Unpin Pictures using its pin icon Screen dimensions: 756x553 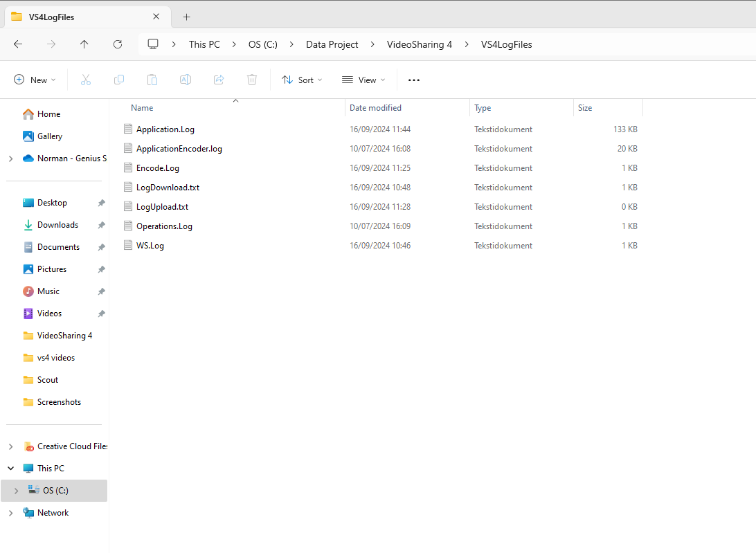point(101,269)
